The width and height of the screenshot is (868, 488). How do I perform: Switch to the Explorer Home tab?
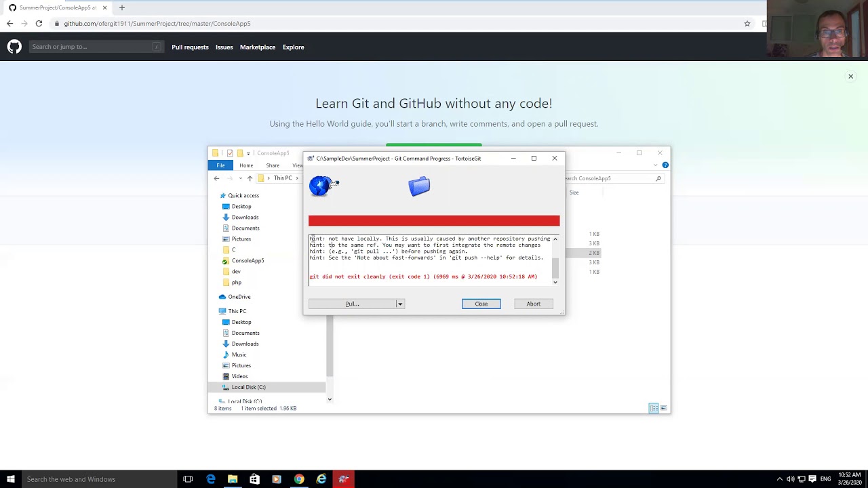pyautogui.click(x=246, y=165)
